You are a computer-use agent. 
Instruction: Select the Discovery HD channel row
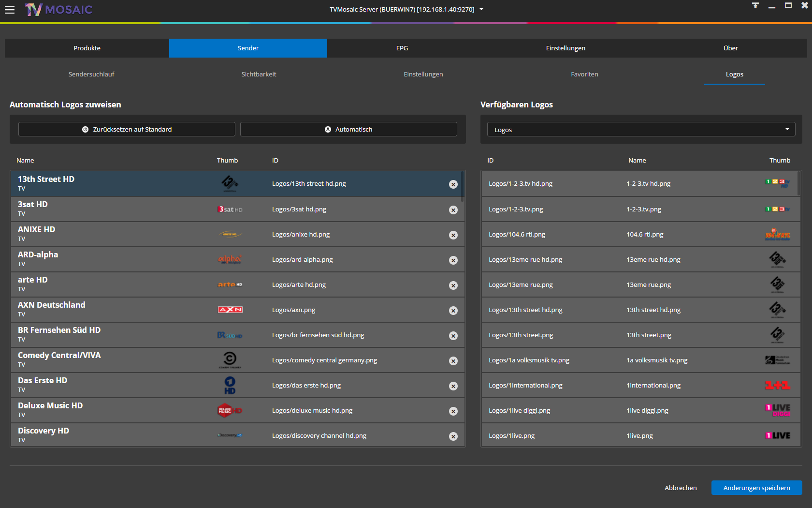point(237,435)
